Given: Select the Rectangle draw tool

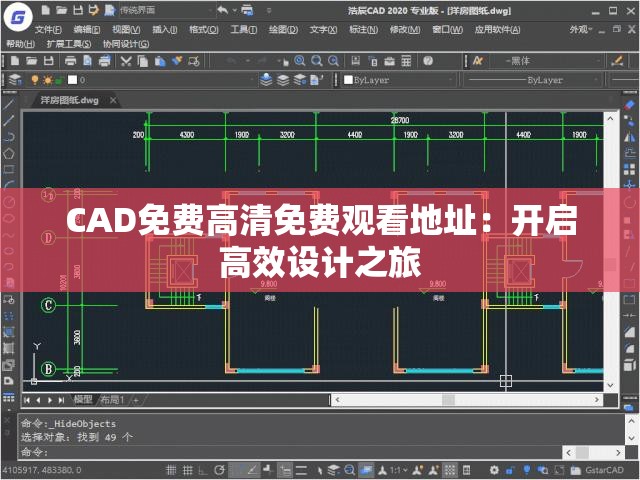Looking at the screenshot, I should 9,169.
